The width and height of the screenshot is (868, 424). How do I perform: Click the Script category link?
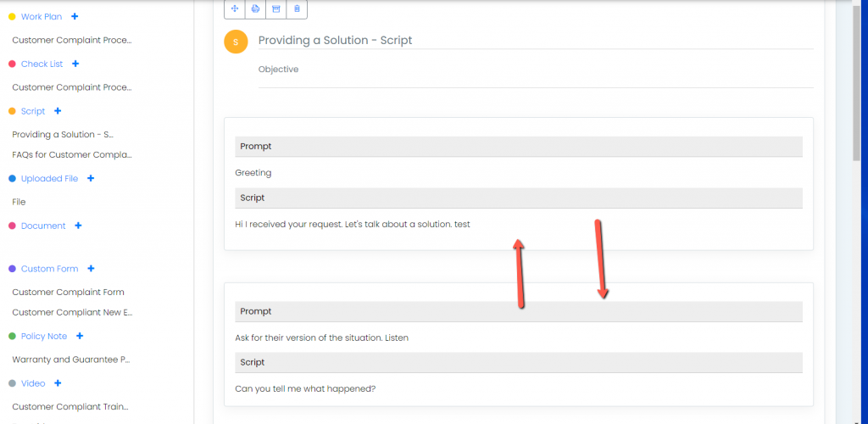point(33,111)
